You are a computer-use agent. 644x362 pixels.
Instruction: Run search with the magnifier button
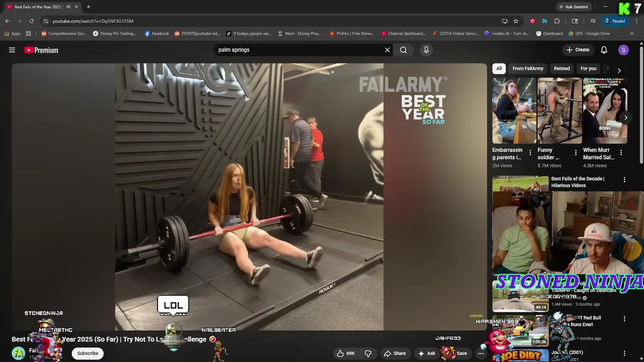point(404,50)
